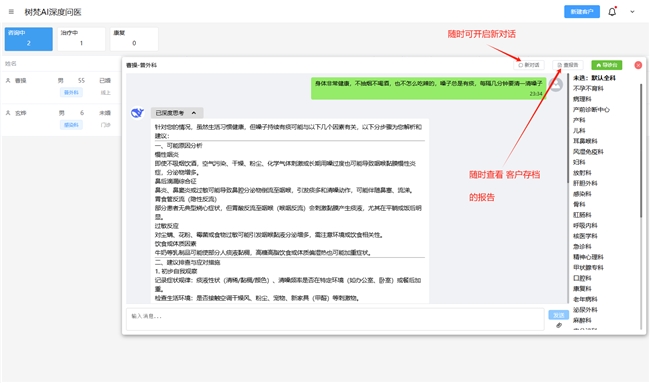Select 康复科 in department list

point(582,288)
